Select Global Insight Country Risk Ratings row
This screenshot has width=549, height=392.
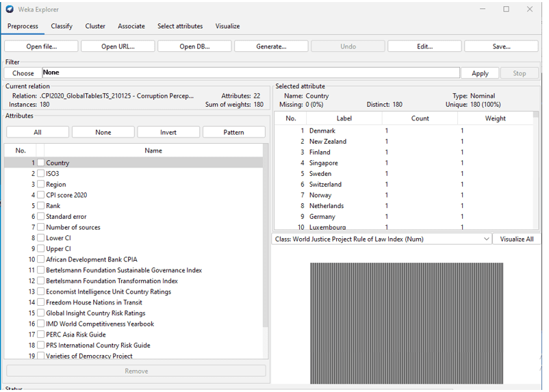pyautogui.click(x=133, y=313)
